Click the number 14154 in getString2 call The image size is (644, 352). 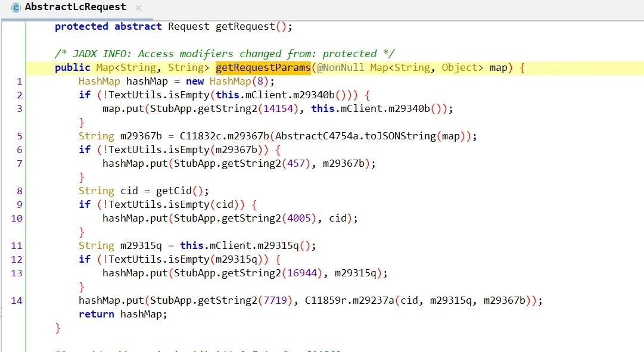(x=278, y=108)
